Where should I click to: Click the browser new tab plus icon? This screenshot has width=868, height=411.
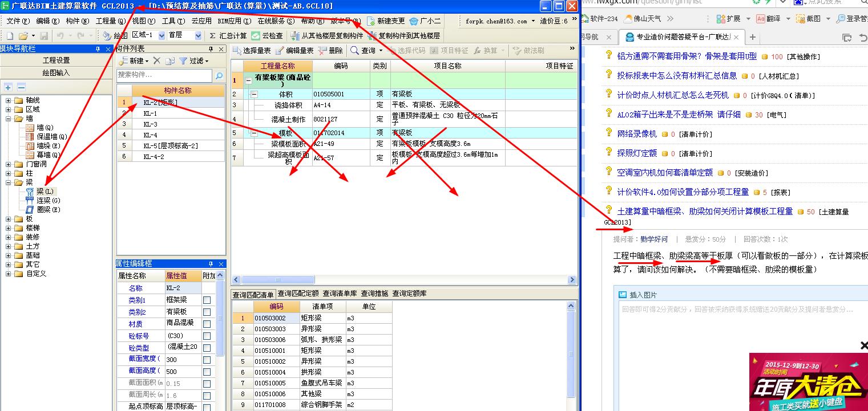pyautogui.click(x=753, y=37)
